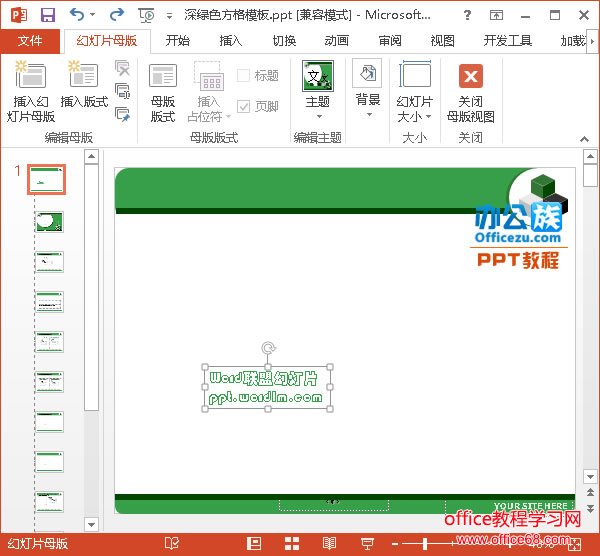Click 关闭母版视图 button
The width and height of the screenshot is (600, 556).
(x=471, y=93)
